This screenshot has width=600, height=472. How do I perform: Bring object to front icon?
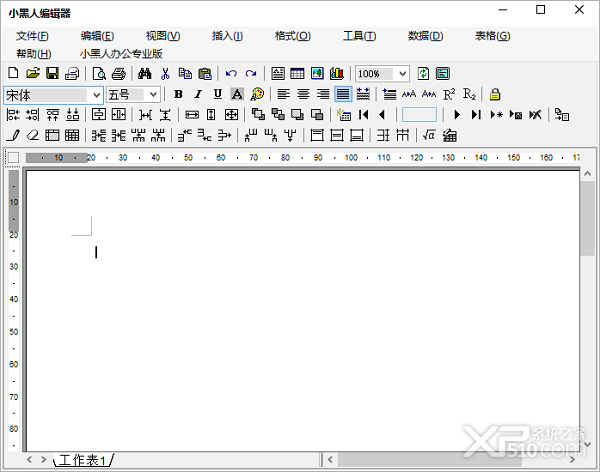tap(258, 114)
